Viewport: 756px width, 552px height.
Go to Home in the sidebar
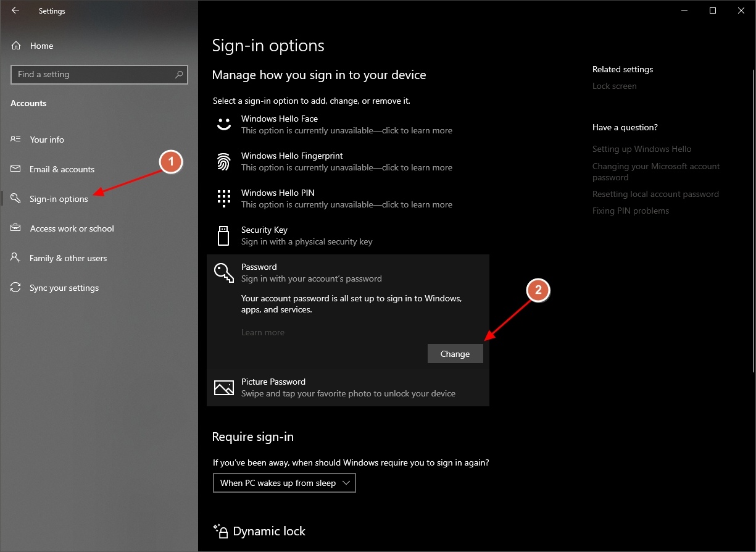tap(41, 46)
